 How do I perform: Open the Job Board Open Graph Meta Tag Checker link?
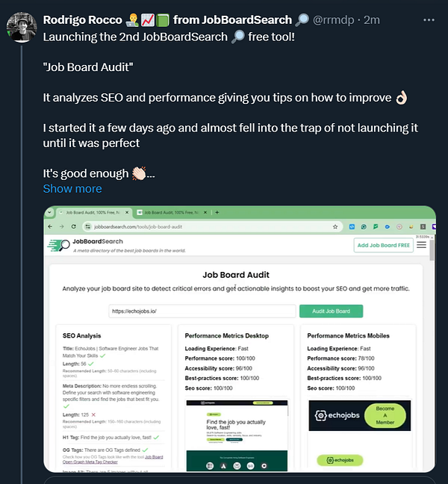113,459
